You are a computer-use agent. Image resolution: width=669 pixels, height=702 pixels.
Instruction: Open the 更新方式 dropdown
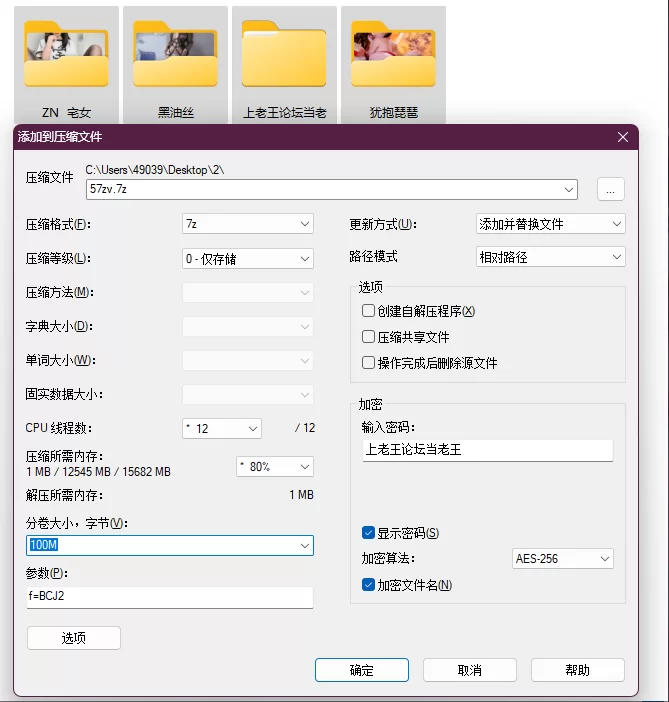pyautogui.click(x=550, y=224)
